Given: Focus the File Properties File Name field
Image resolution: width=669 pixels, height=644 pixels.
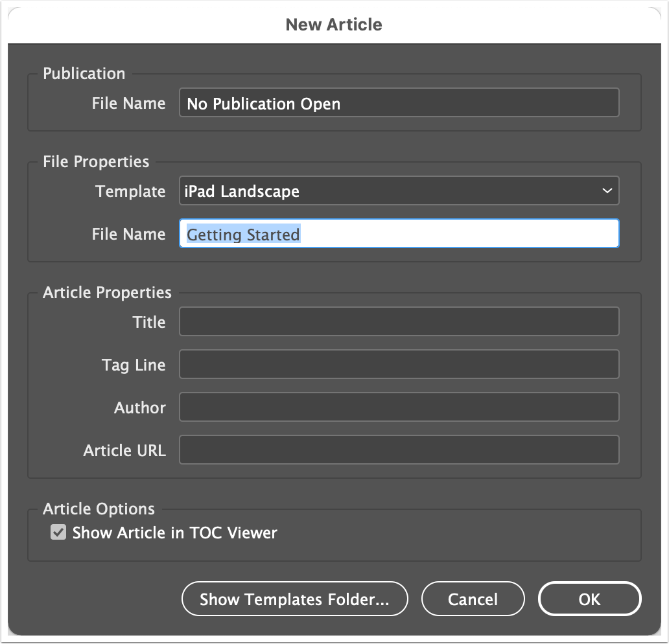Looking at the screenshot, I should [399, 233].
